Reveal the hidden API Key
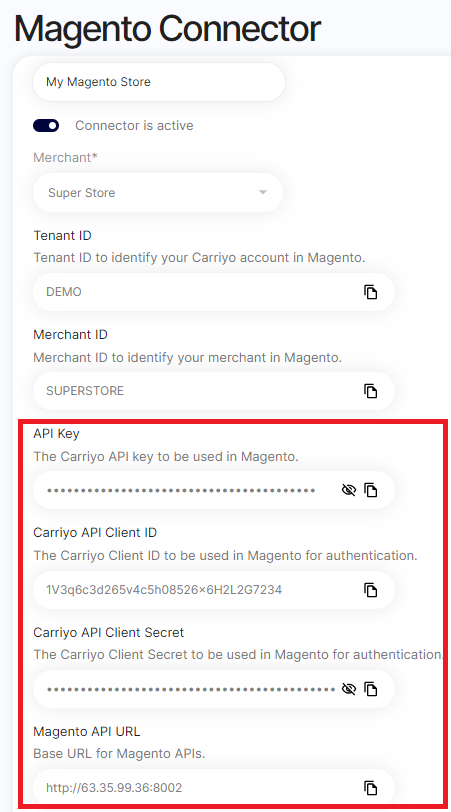This screenshot has width=451, height=812. pyautogui.click(x=349, y=490)
